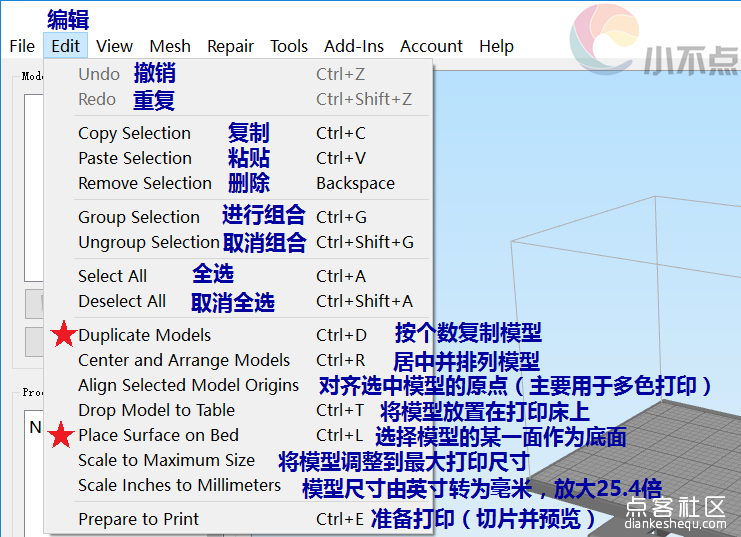The width and height of the screenshot is (741, 537).
Task: Choose Drop Model to Table
Action: (238, 410)
